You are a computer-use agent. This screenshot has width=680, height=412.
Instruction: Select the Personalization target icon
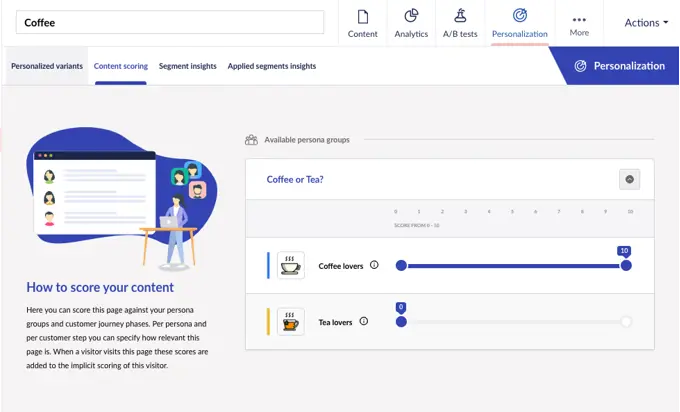pyautogui.click(x=519, y=17)
